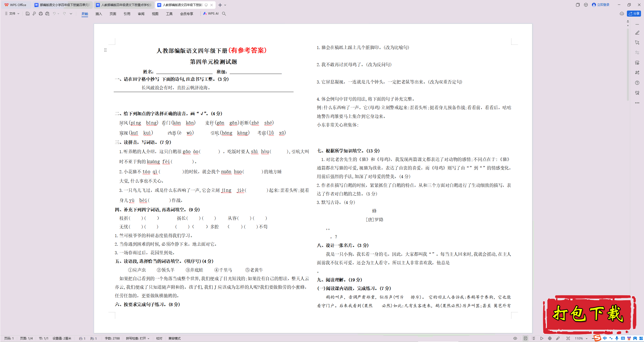Toggle Chinese/English input mode (中)
Screen dimensions: 644x342
(605, 338)
